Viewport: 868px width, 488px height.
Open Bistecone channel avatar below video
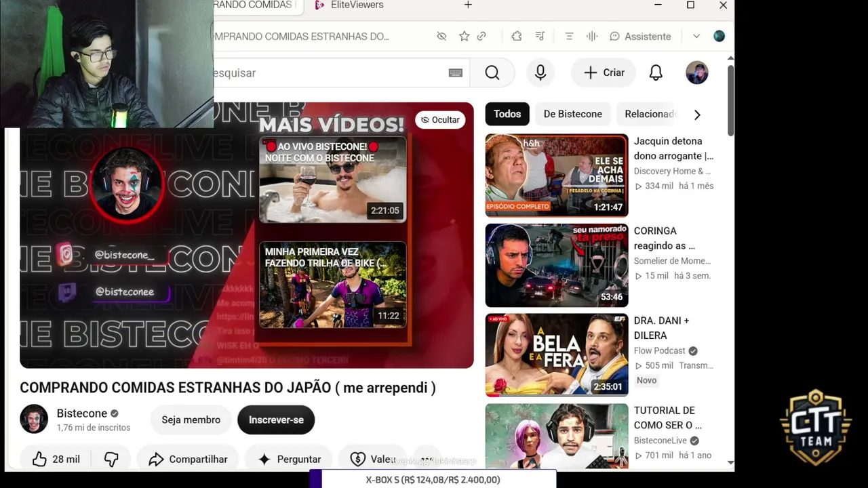coord(34,420)
